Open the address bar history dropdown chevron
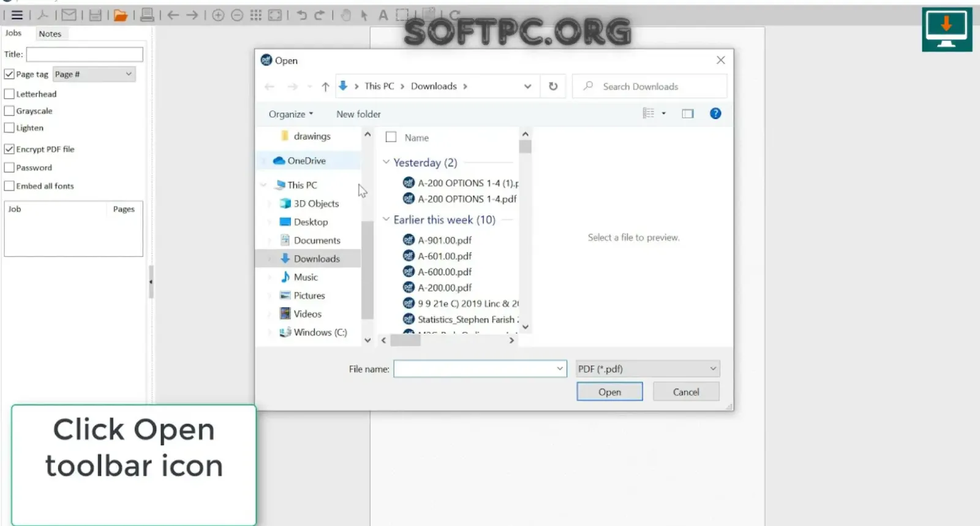Image resolution: width=980 pixels, height=526 pixels. [x=527, y=86]
